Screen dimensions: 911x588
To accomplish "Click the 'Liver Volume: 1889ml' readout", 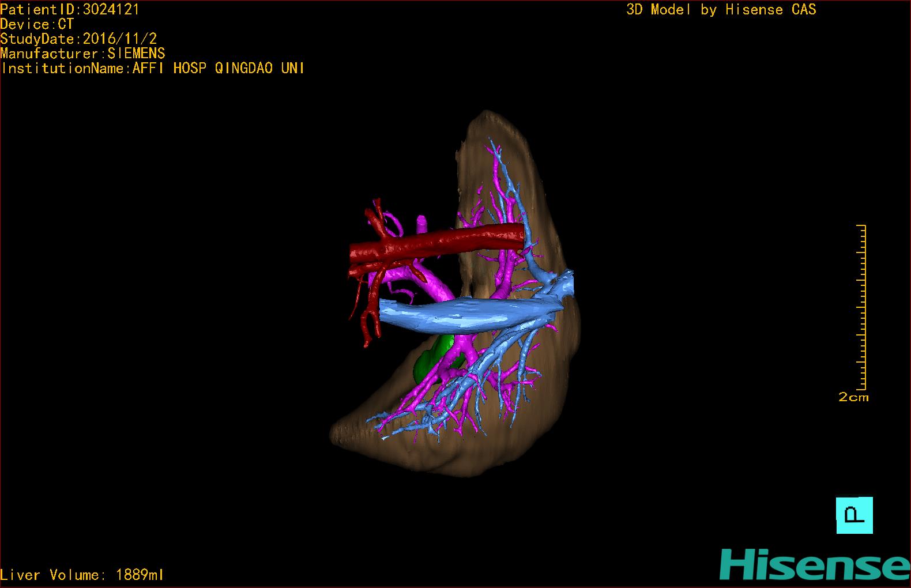I will point(82,575).
